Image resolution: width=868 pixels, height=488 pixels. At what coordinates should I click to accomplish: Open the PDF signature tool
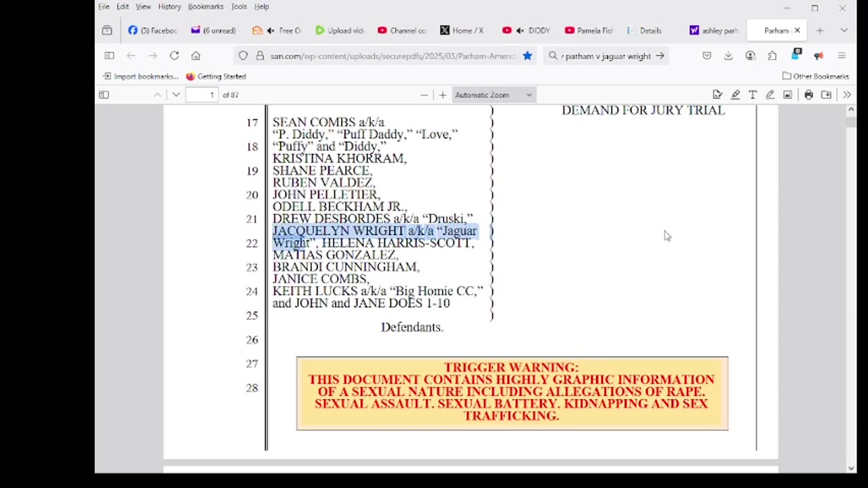(x=717, y=95)
